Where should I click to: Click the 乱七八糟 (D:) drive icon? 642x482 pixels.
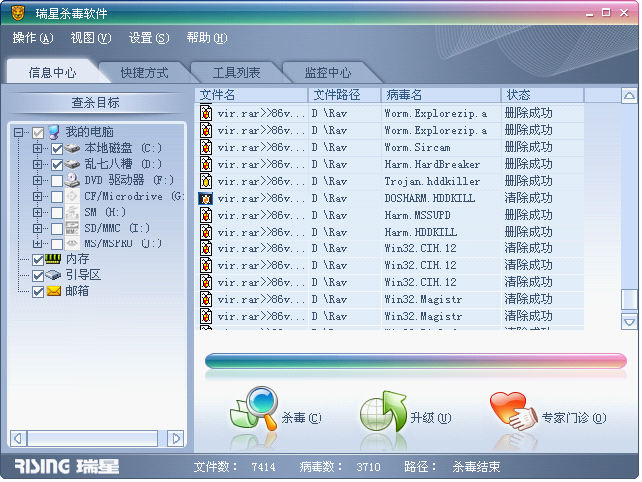tap(72, 164)
